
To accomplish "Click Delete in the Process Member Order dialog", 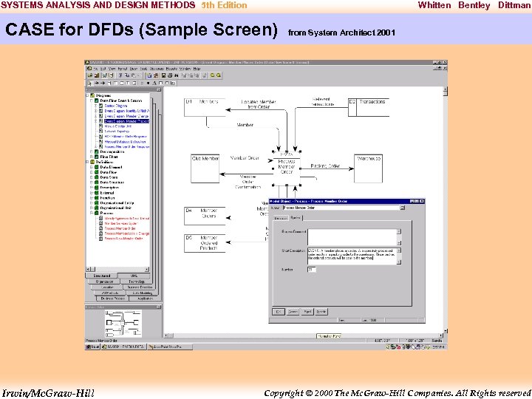I will click(321, 312).
